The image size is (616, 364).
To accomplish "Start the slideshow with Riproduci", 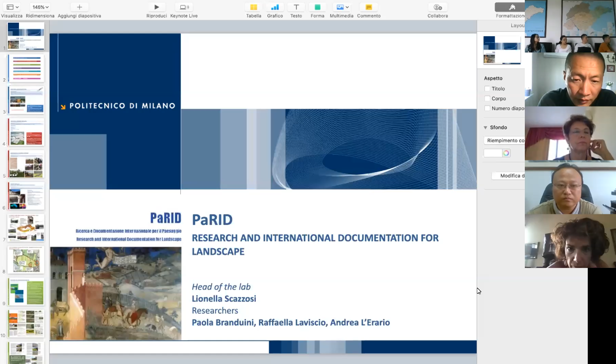I will [x=157, y=7].
